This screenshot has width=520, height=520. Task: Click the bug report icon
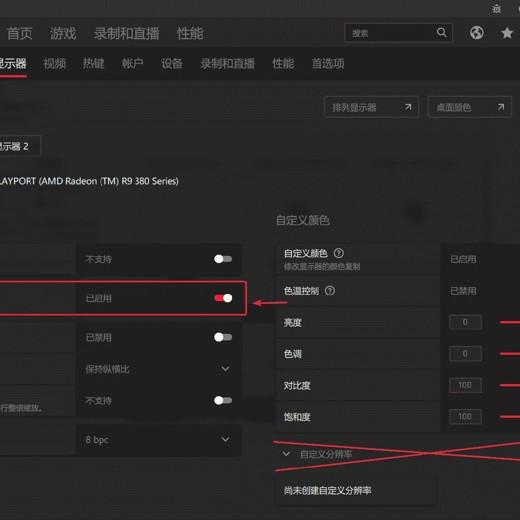coord(497,9)
